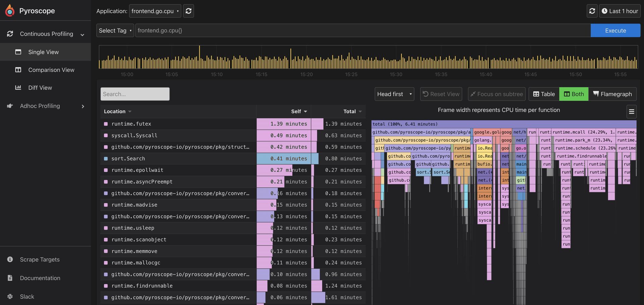Click the Pyroscope flame logo
The height and width of the screenshot is (305, 644).
10,11
